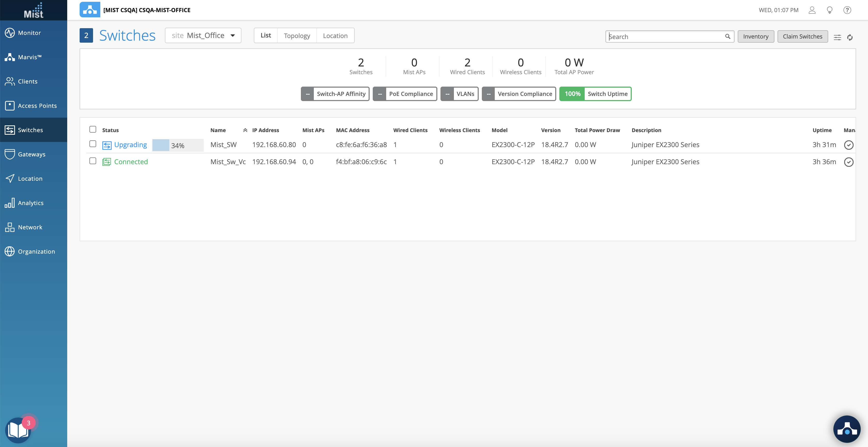Toggle the select-all checkbox in table header
The image size is (868, 447).
93,130
